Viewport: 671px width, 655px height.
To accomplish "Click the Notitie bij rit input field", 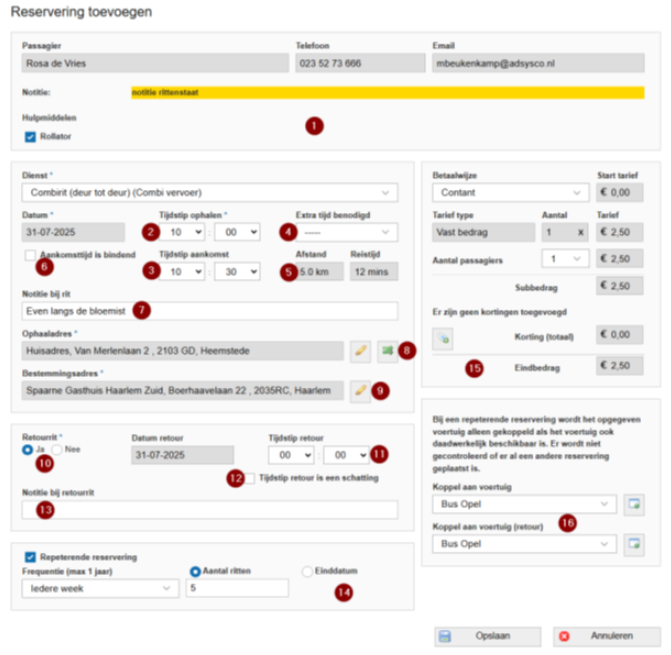I will click(210, 311).
